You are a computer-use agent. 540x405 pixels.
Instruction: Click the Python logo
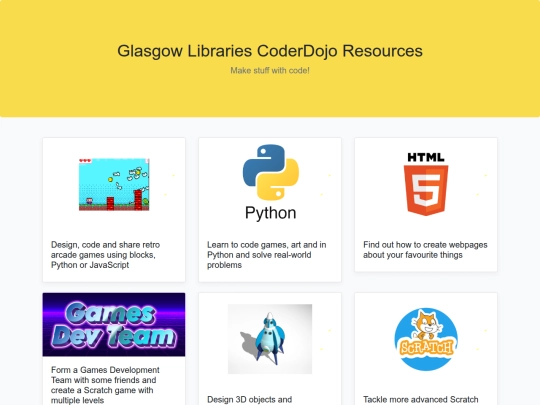pos(270,182)
